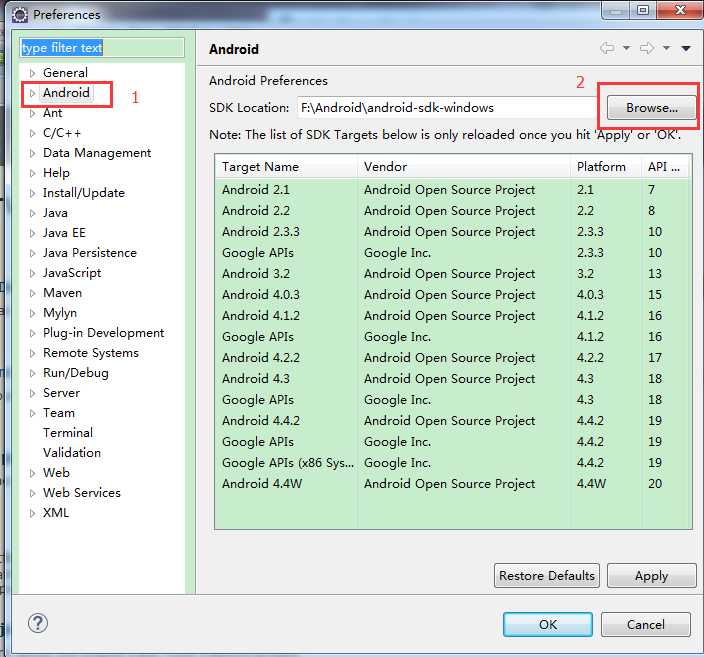Open the forward history dropdown arrow
704x657 pixels.
pos(666,48)
